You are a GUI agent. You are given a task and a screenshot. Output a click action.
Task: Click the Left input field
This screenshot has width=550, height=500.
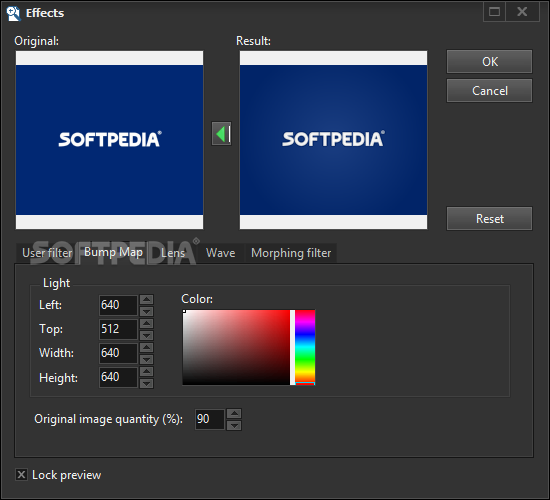click(x=118, y=305)
